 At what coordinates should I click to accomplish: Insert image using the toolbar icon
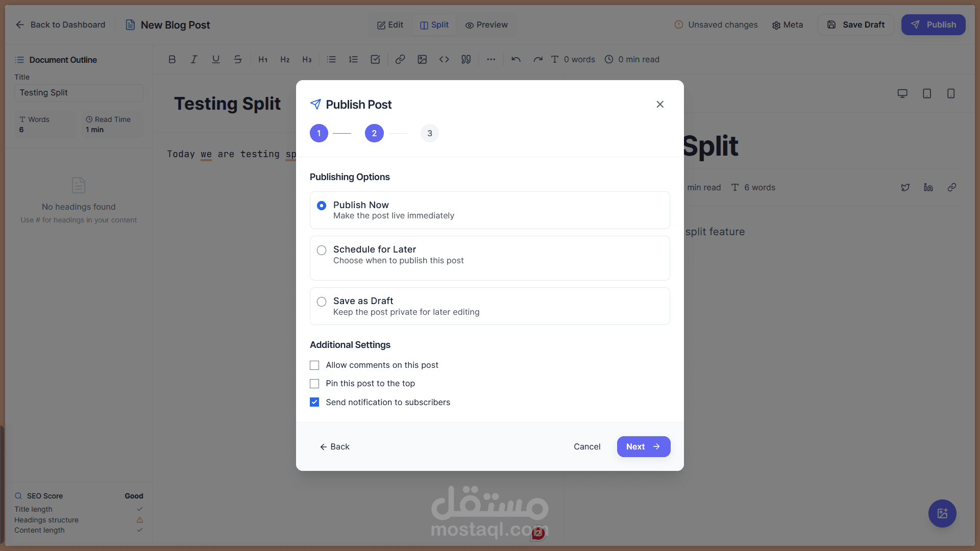(x=422, y=59)
